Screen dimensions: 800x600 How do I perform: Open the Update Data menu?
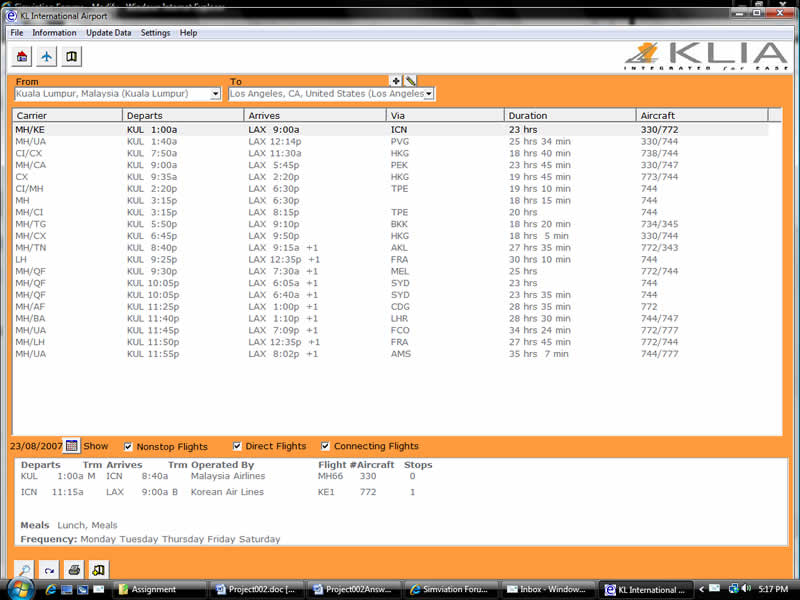tap(108, 33)
